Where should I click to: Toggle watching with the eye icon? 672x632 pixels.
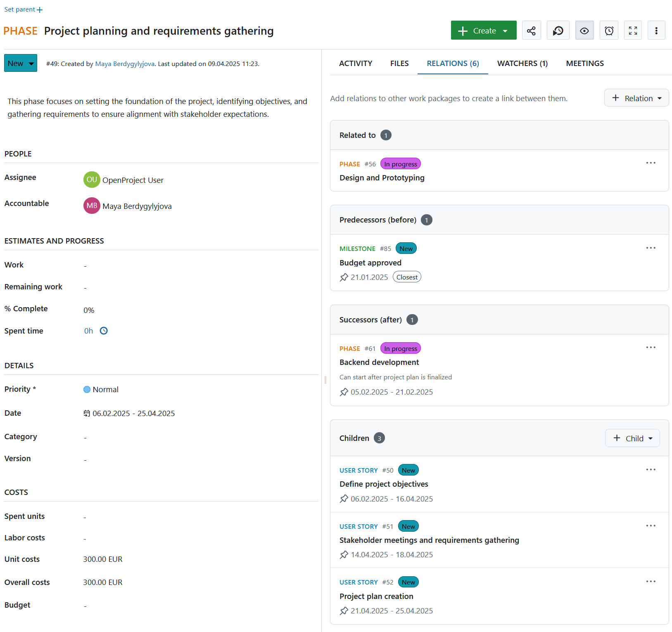[x=584, y=30]
